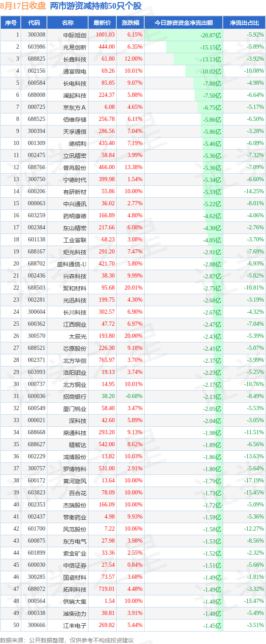Select stock name 紫金矿业
This screenshot has width=266, height=644.
(x=75, y=553)
